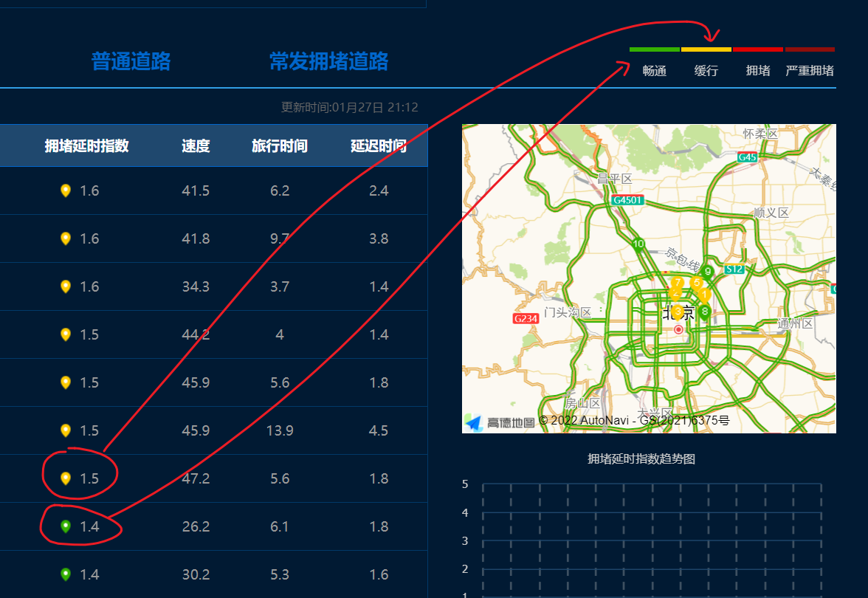
Task: Select yellow map marker number 7
Action: tap(677, 284)
